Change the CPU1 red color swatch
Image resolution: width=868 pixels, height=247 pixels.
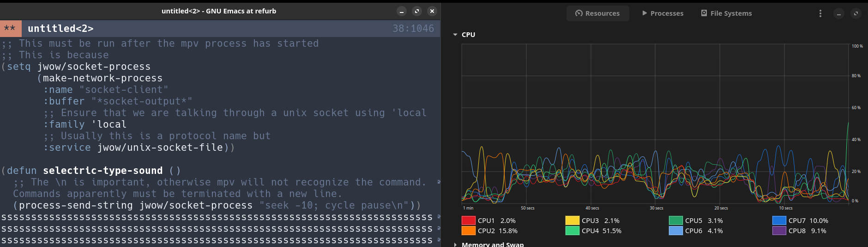pyautogui.click(x=468, y=221)
